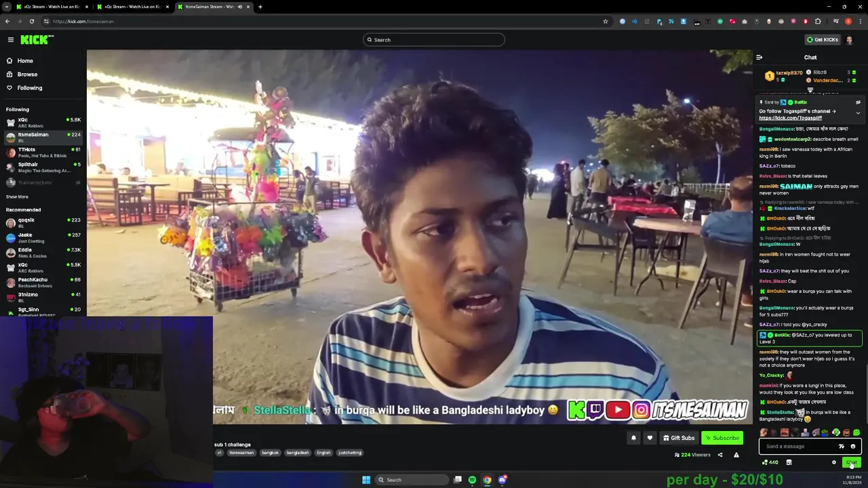Pick the green Kick blob quick emote
868x488 pixels.
[856, 432]
